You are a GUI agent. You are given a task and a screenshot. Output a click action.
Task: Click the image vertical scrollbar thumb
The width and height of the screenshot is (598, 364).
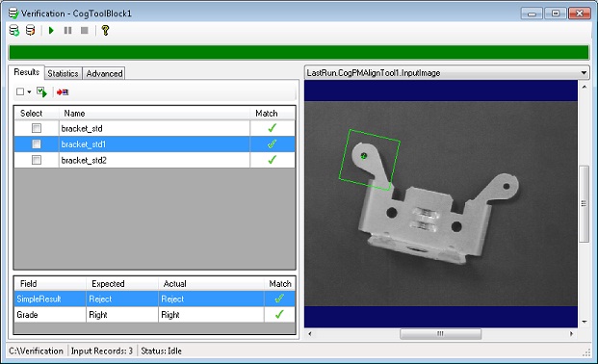click(x=584, y=203)
